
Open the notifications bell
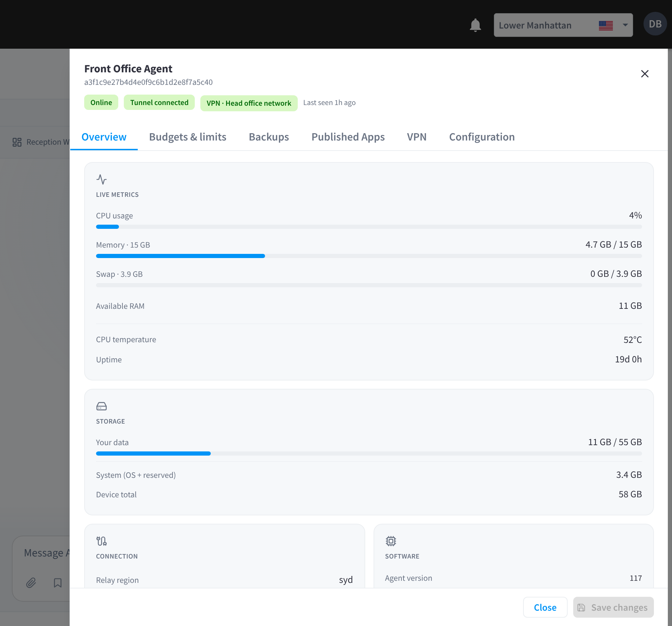475,25
